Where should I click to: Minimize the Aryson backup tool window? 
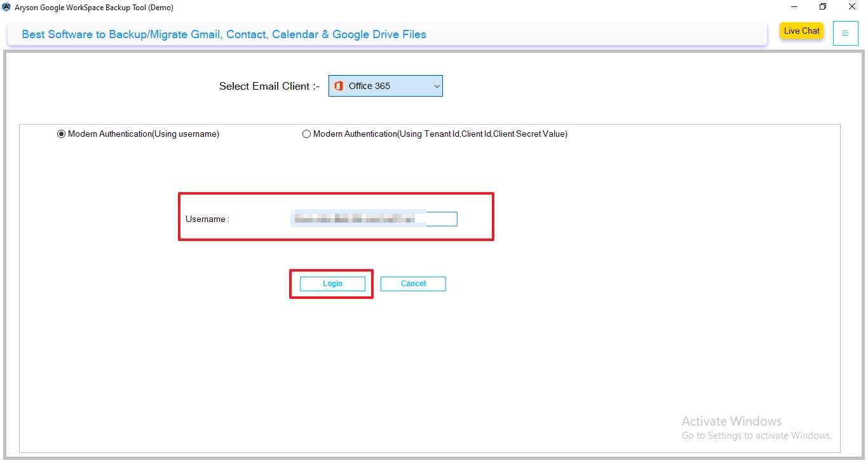click(x=794, y=7)
